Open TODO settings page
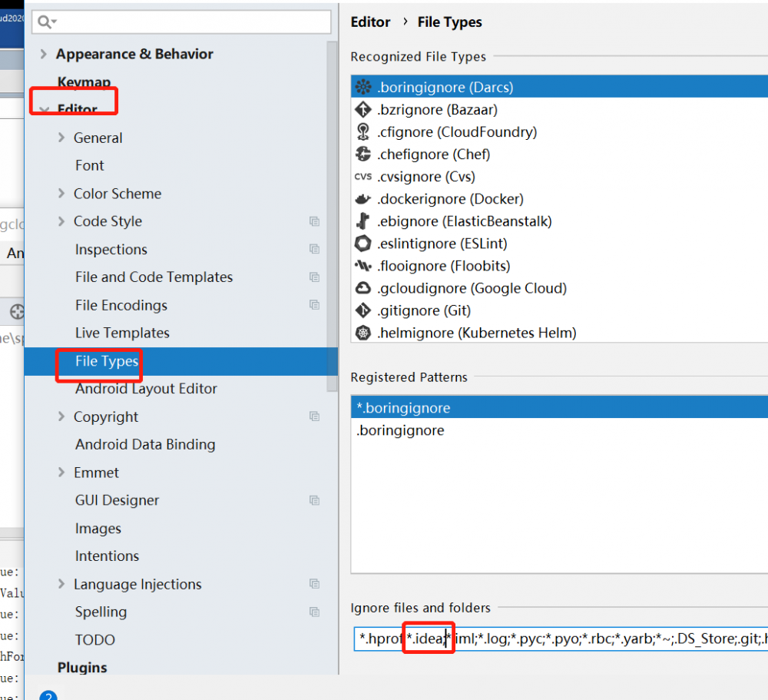The height and width of the screenshot is (700, 768). 95,640
